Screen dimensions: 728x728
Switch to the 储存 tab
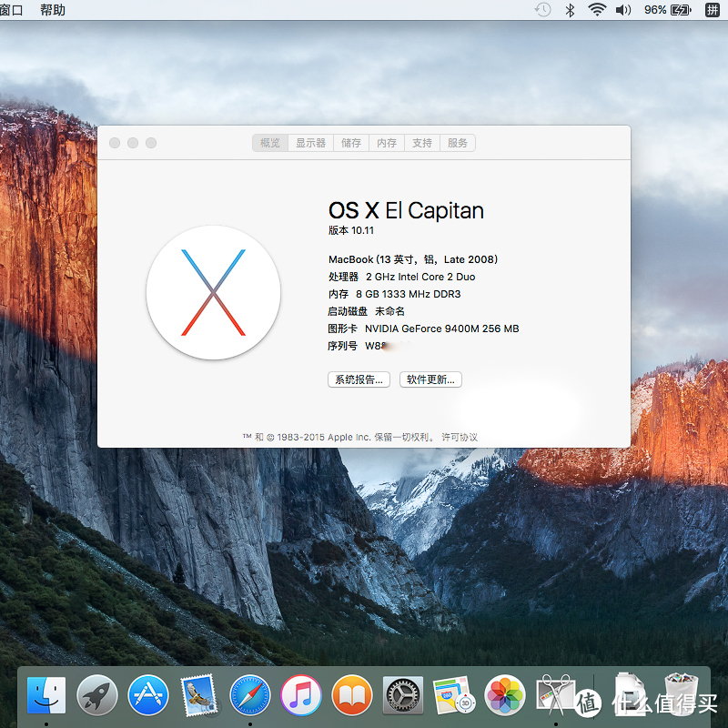pos(351,143)
